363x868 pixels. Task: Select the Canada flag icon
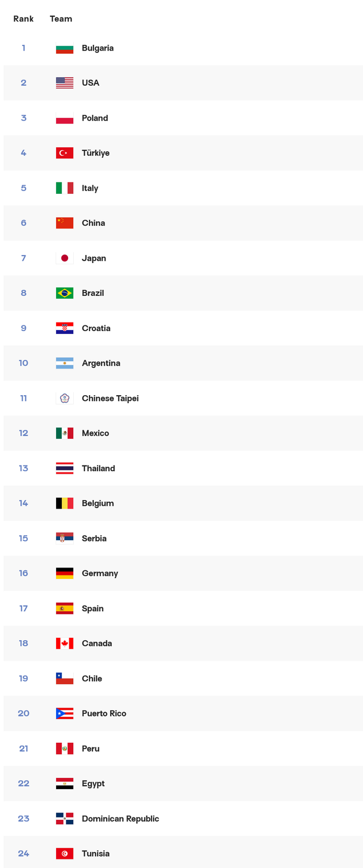[65, 643]
